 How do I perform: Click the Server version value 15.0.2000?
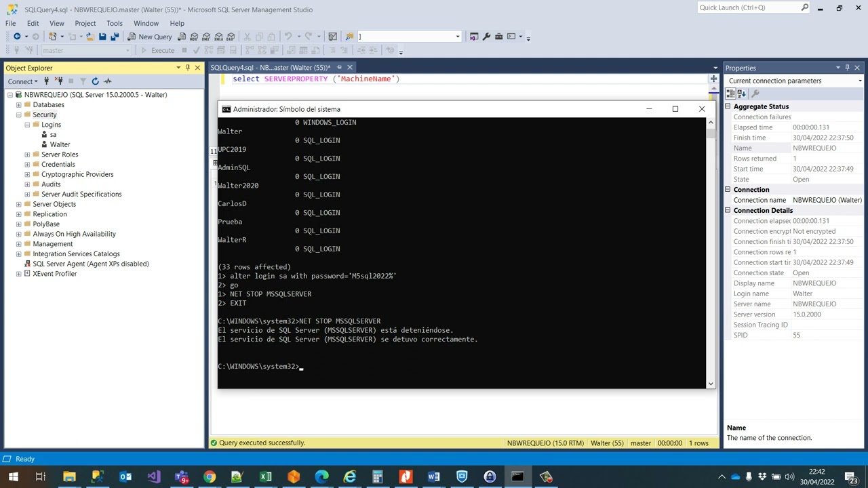[807, 314]
